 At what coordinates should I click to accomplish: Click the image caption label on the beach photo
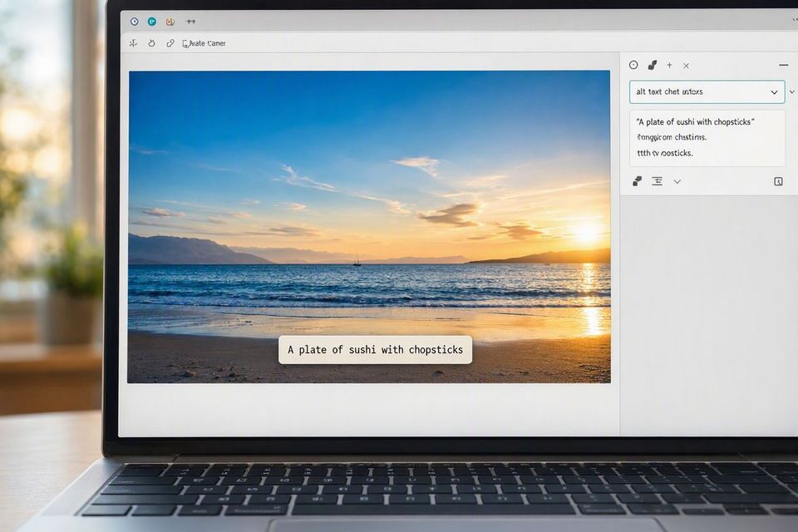(375, 350)
